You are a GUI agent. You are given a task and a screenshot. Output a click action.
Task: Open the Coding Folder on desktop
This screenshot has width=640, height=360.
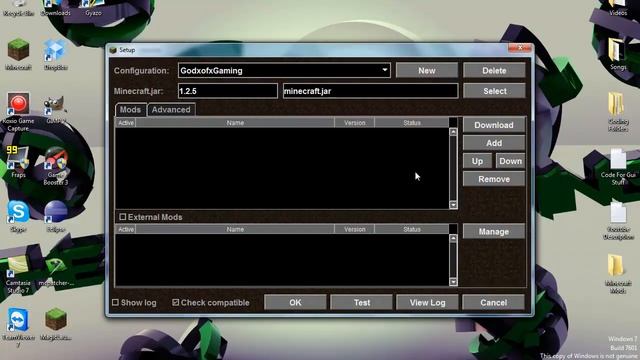click(618, 111)
